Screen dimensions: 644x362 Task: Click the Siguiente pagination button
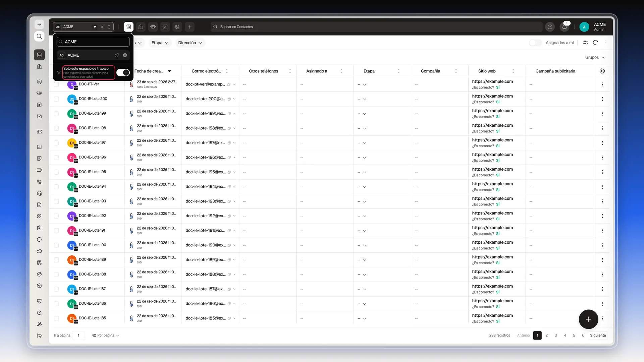[x=598, y=335]
